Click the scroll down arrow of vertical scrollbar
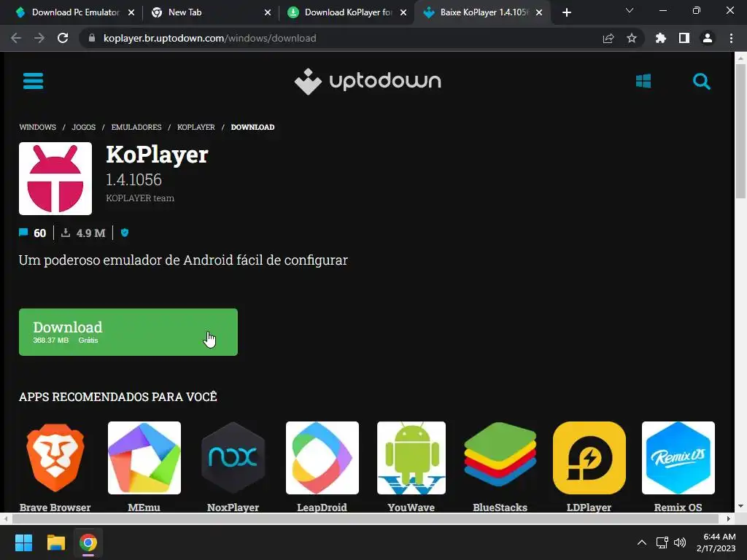This screenshot has width=747, height=560. (740, 507)
